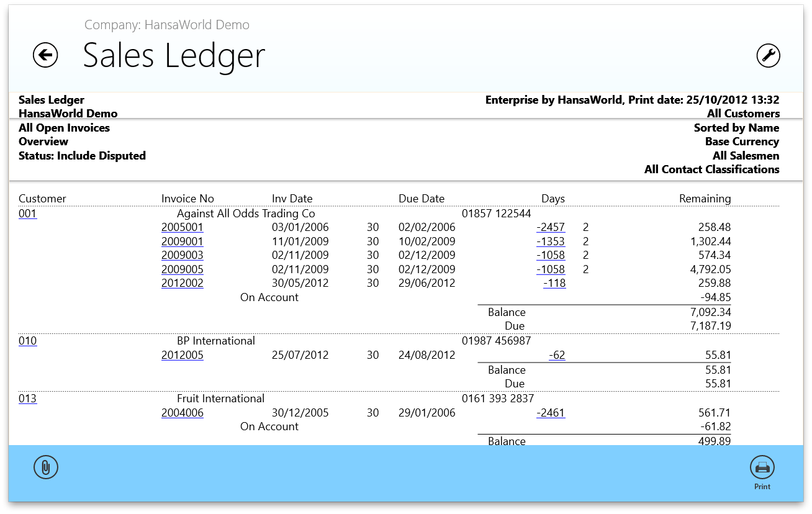This screenshot has height=514, width=812.
Task: Open customer 001 link
Action: tap(27, 214)
